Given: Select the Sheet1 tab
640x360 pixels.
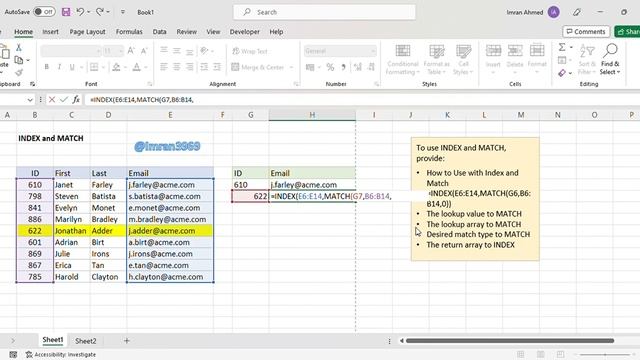Looking at the screenshot, I should coord(53,340).
